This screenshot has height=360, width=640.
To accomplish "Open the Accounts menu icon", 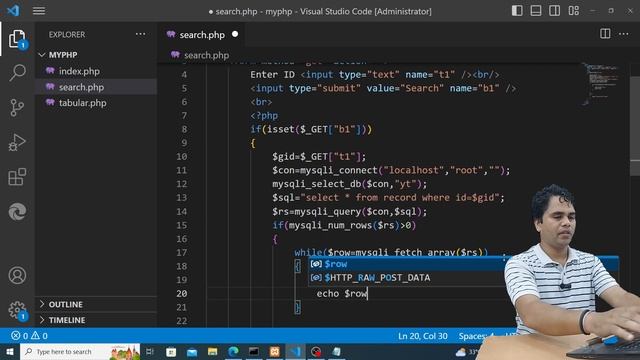I will tap(17, 276).
